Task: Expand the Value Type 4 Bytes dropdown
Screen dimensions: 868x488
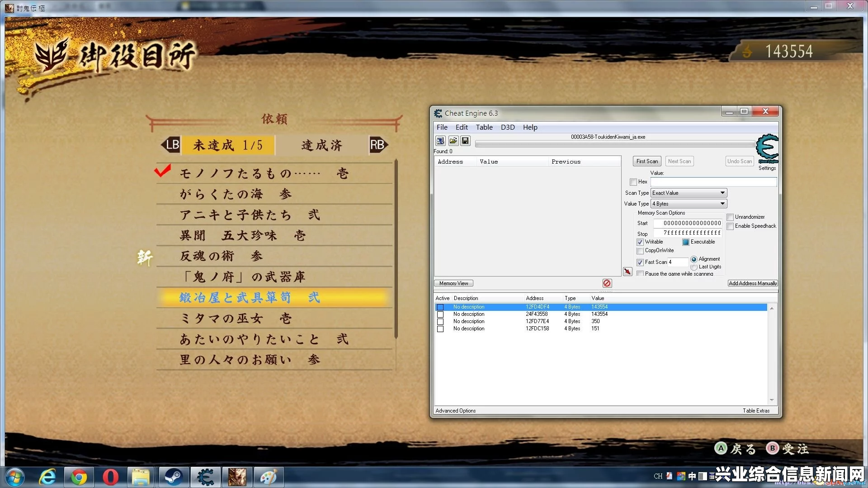Action: [689, 204]
